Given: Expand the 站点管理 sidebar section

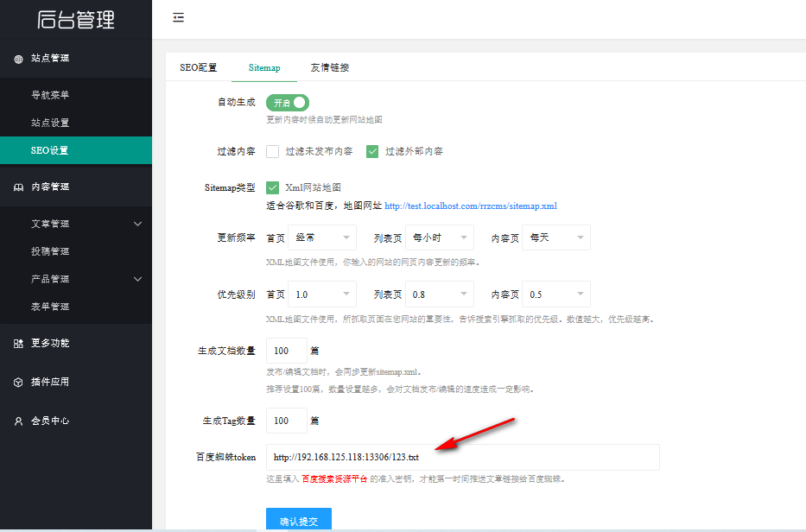Looking at the screenshot, I should (x=76, y=58).
